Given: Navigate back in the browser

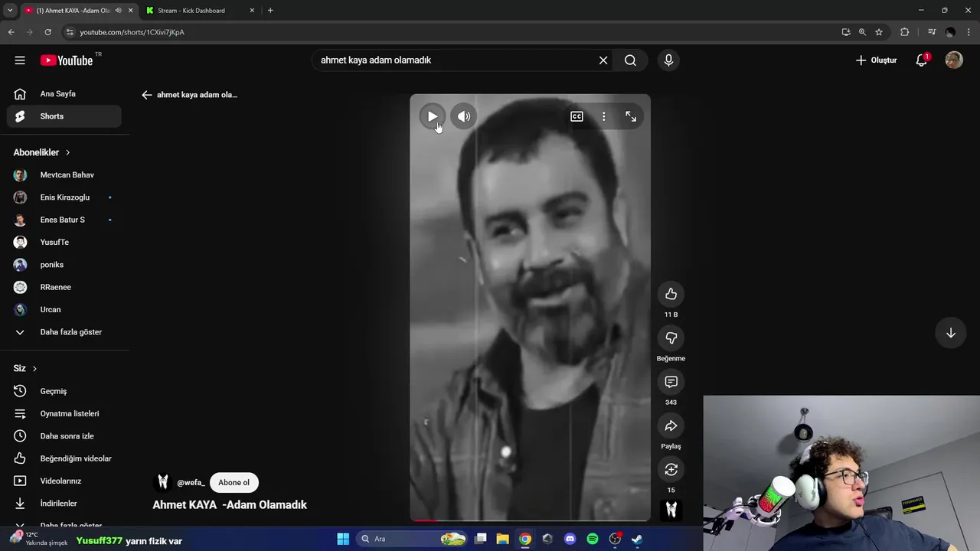Looking at the screenshot, I should (11, 32).
